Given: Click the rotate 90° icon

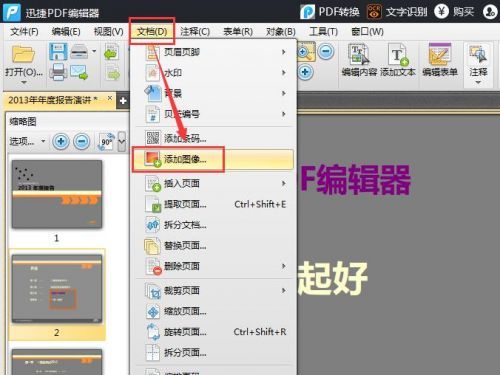Looking at the screenshot, I should [107, 142].
